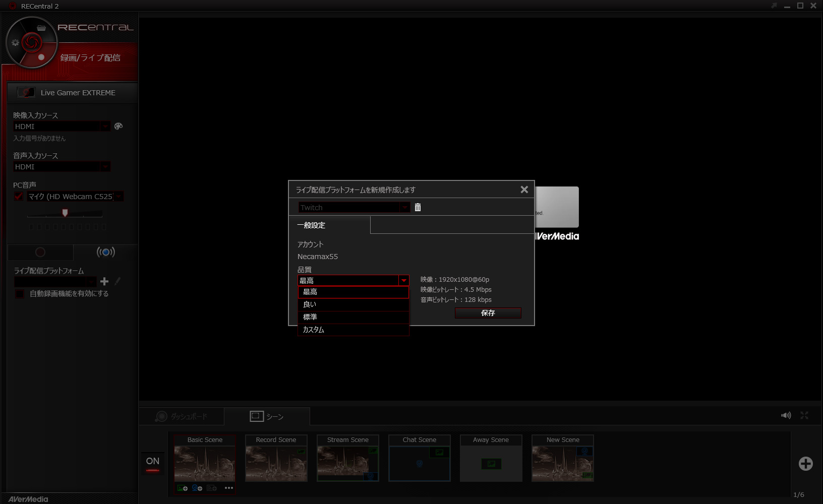Toggle the PC audio microphone checkbox
This screenshot has width=823, height=504.
pos(19,197)
